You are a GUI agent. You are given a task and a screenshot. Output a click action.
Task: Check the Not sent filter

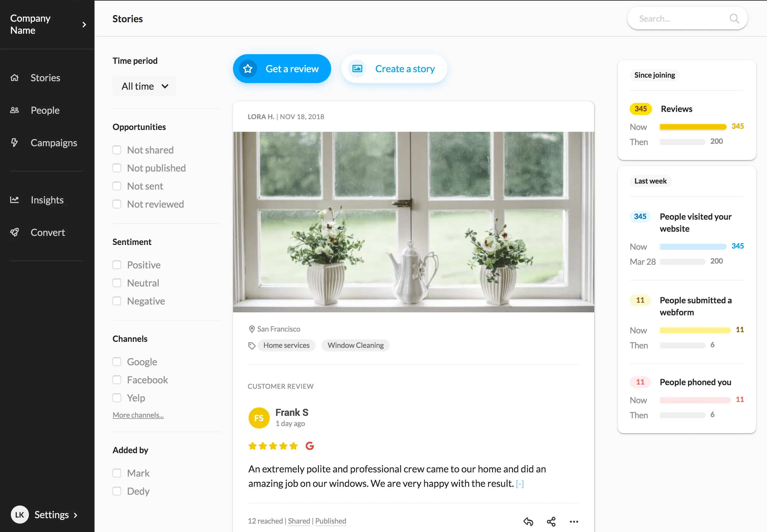coord(117,186)
